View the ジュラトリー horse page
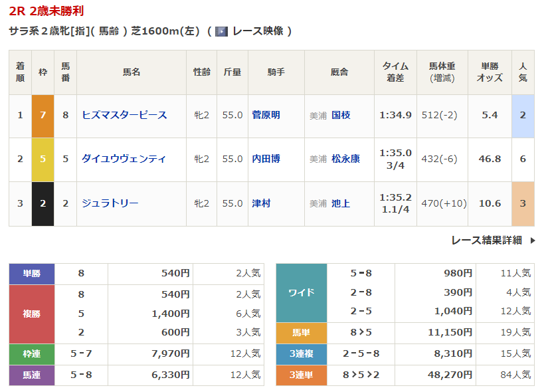Image resolution: width=546 pixels, height=392 pixels. tap(110, 203)
